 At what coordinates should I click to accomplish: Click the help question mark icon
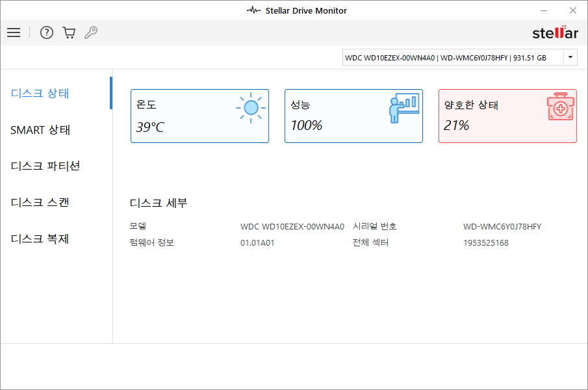[46, 32]
